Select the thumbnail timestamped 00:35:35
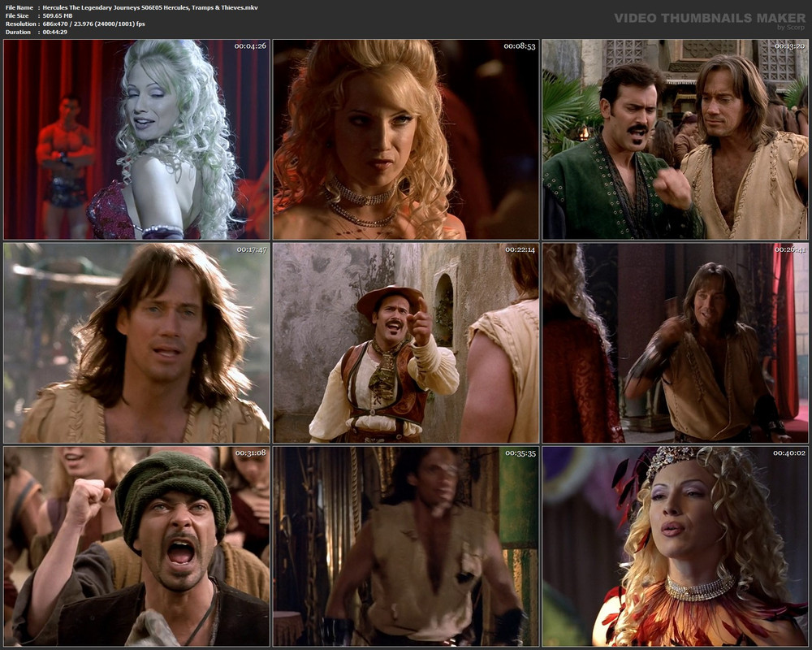Screen dimensions: 812x650 (x=406, y=546)
